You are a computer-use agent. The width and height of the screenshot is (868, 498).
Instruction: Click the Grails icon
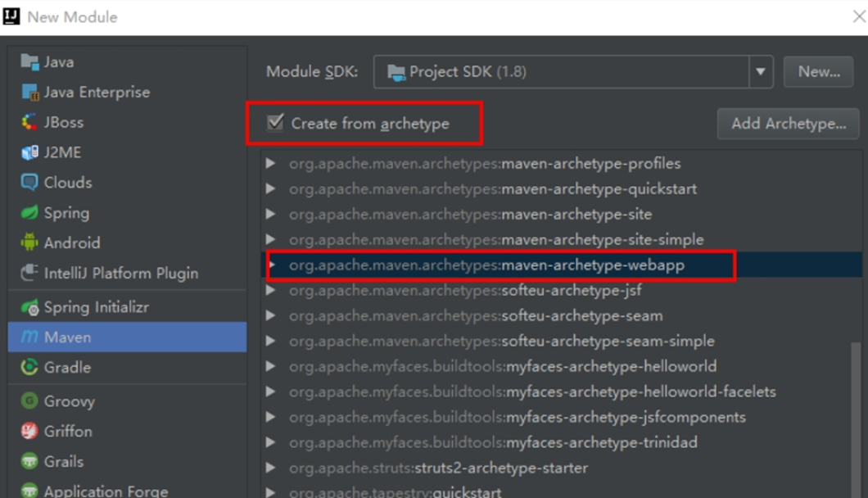click(x=29, y=461)
